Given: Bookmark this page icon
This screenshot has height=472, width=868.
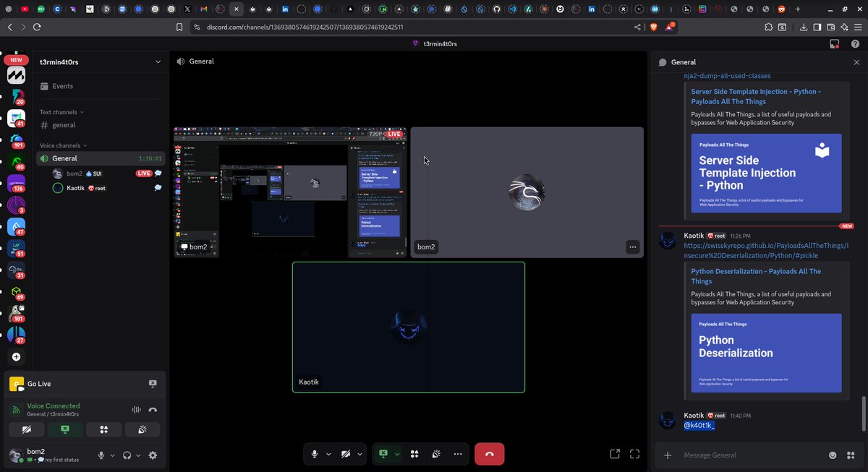Looking at the screenshot, I should tap(179, 27).
